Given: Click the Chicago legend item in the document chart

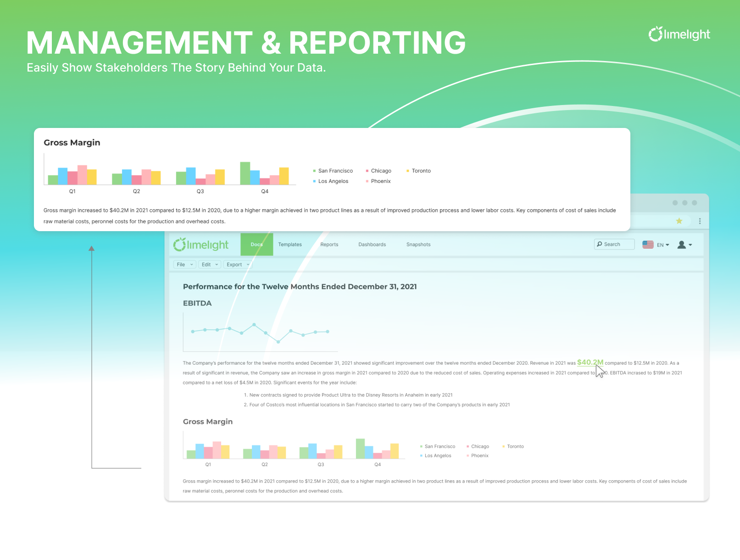Looking at the screenshot, I should pos(478,446).
